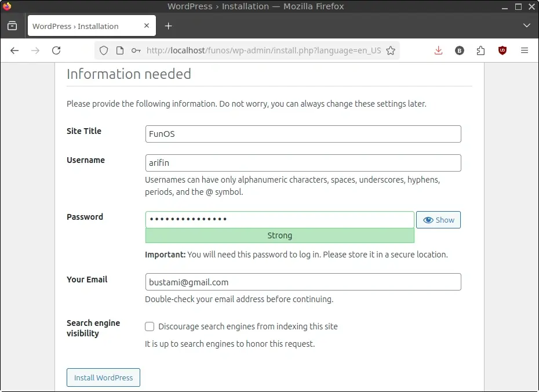The height and width of the screenshot is (392, 539).
Task: Click the Install WordPress button
Action: click(x=104, y=378)
